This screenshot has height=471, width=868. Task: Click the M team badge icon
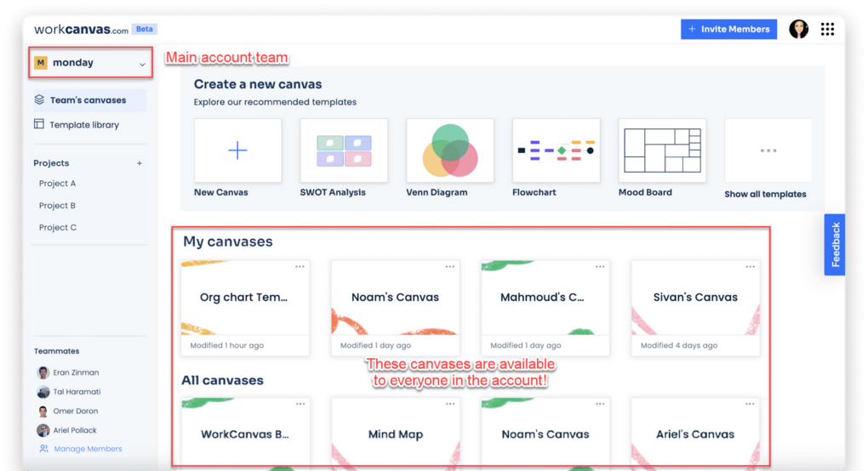[x=40, y=62]
